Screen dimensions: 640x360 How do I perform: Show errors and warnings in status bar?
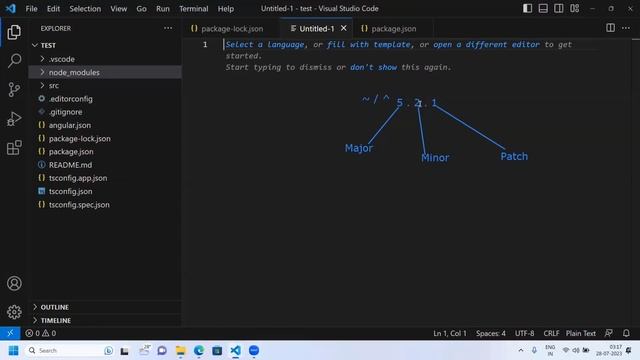(x=40, y=333)
